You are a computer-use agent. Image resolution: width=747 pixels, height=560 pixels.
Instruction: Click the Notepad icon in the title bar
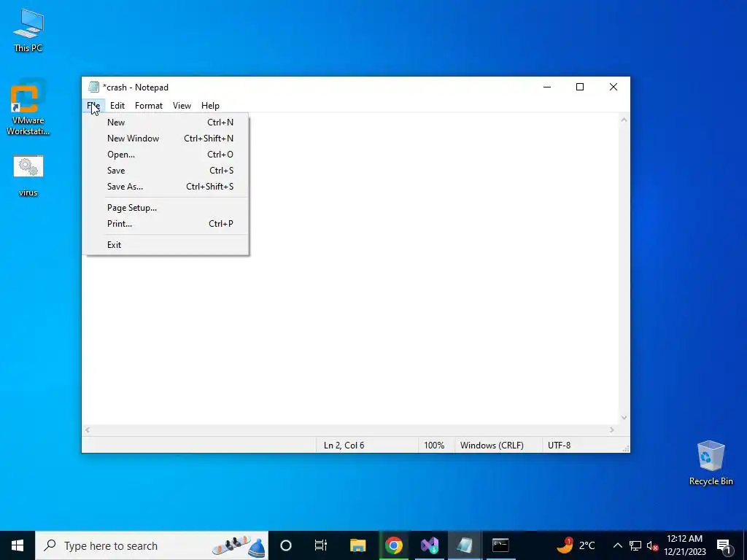coord(94,87)
